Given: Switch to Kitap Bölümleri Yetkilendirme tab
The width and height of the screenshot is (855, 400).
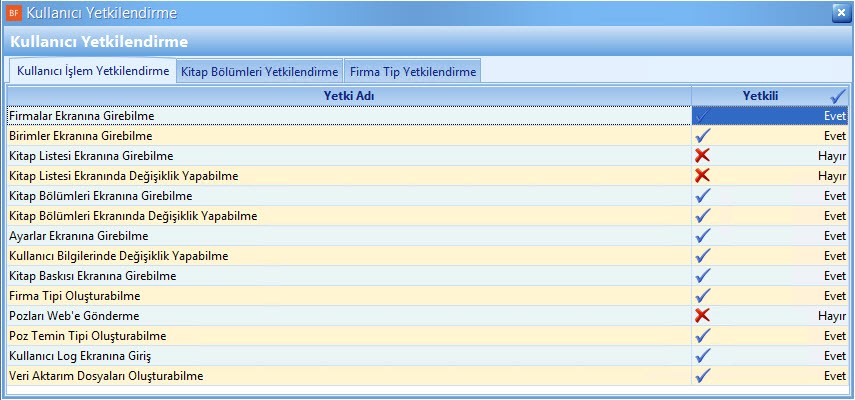Looking at the screenshot, I should tap(259, 72).
